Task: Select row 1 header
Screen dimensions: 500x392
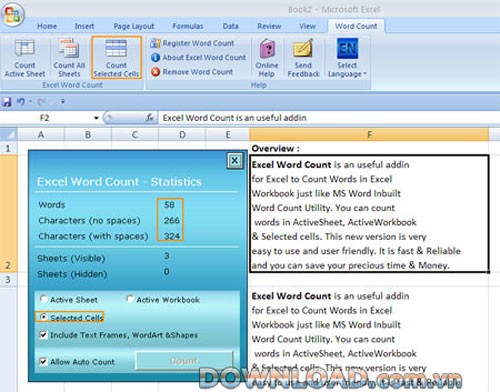Action: point(8,148)
